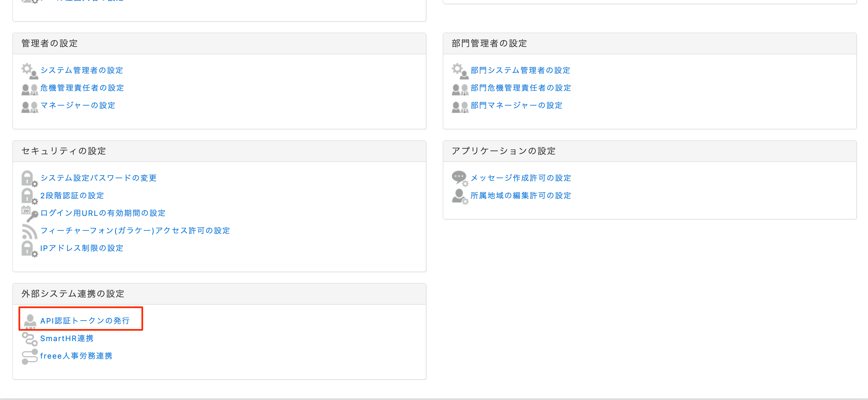Click the chain icon beside SmartHR連携
Viewport: 868px width, 400px height.
coord(29,339)
